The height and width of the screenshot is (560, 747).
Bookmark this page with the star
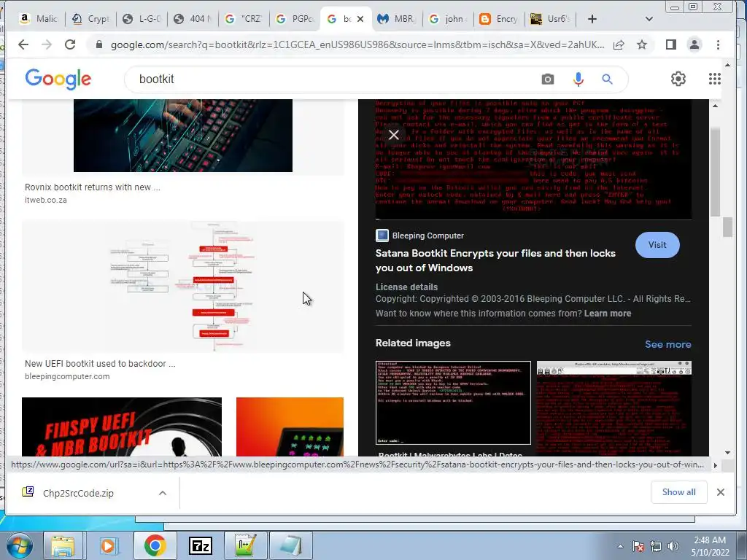click(x=642, y=44)
